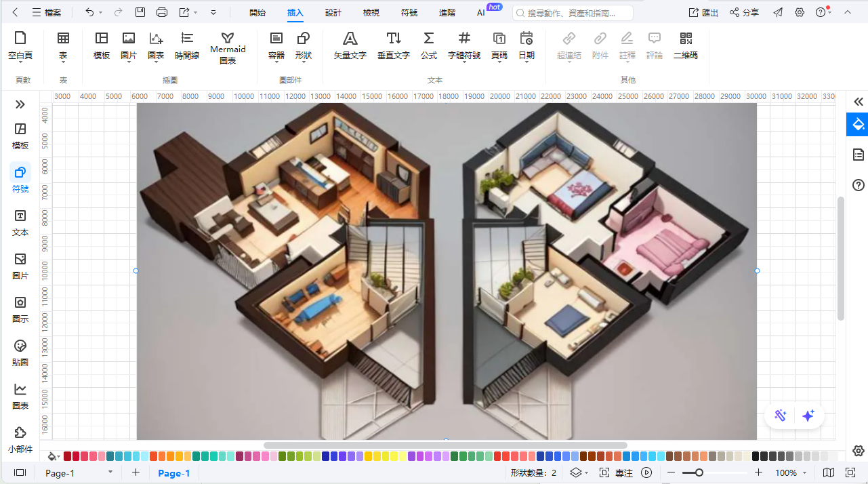Image resolution: width=868 pixels, height=484 pixels.
Task: Open the 形狀 shapes dropdown
Action: coord(304,47)
